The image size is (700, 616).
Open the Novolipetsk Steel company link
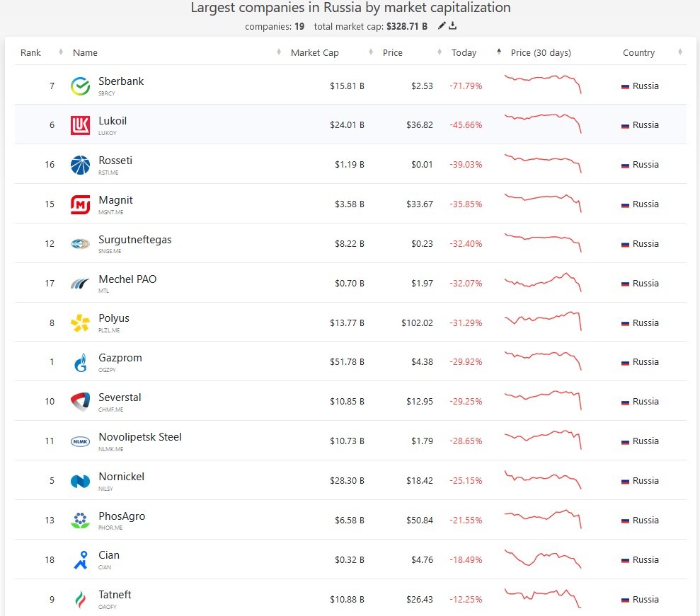(x=139, y=437)
